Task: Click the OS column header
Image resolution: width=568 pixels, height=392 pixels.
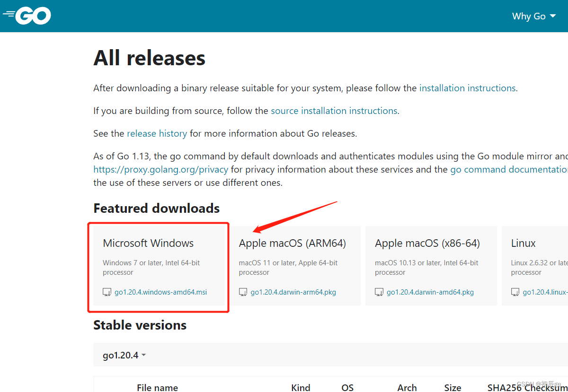Action: pos(347,387)
